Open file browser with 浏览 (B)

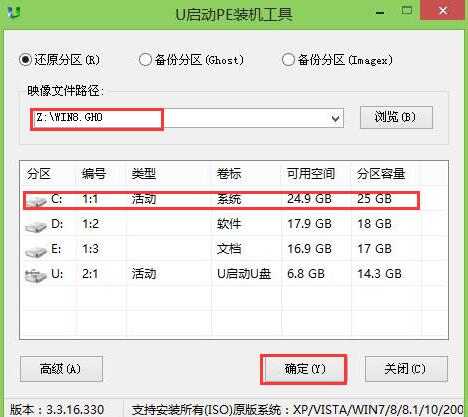click(x=396, y=117)
